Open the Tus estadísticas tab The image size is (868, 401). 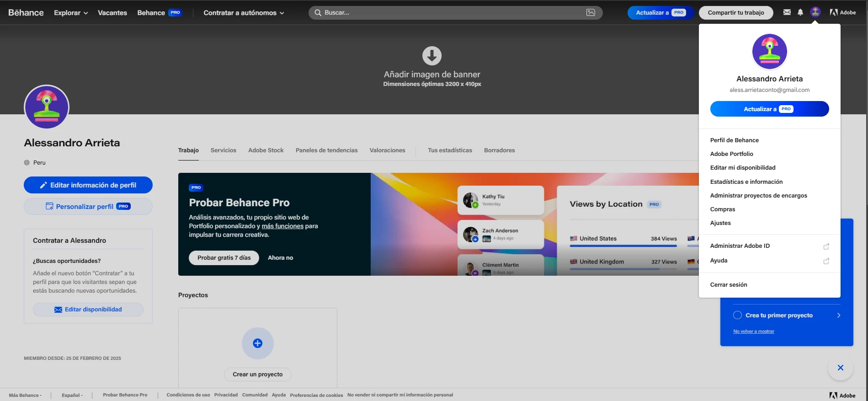[x=450, y=150]
